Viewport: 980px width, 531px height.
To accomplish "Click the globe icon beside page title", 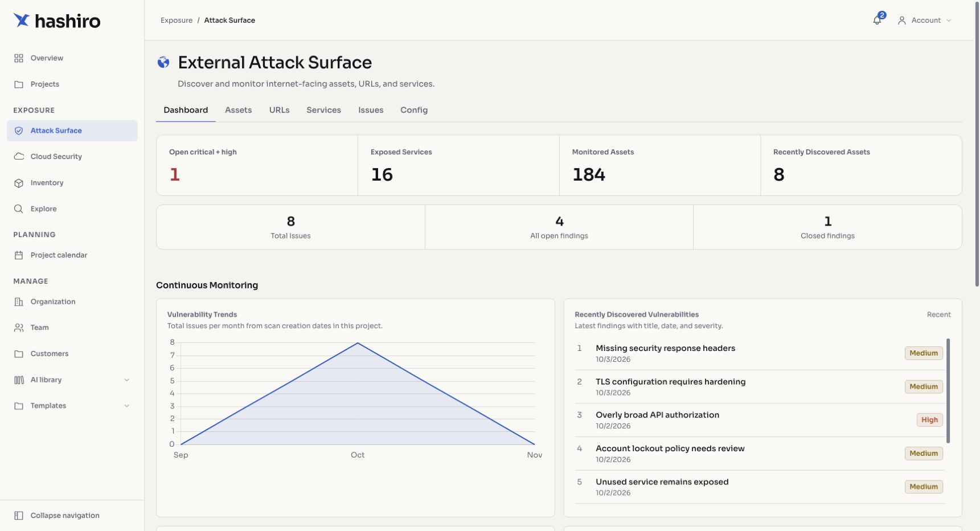I will click(163, 62).
